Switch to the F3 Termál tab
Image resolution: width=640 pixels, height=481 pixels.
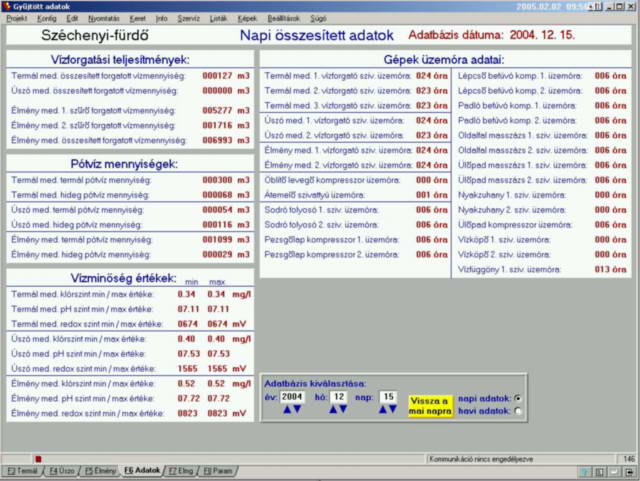[22, 471]
